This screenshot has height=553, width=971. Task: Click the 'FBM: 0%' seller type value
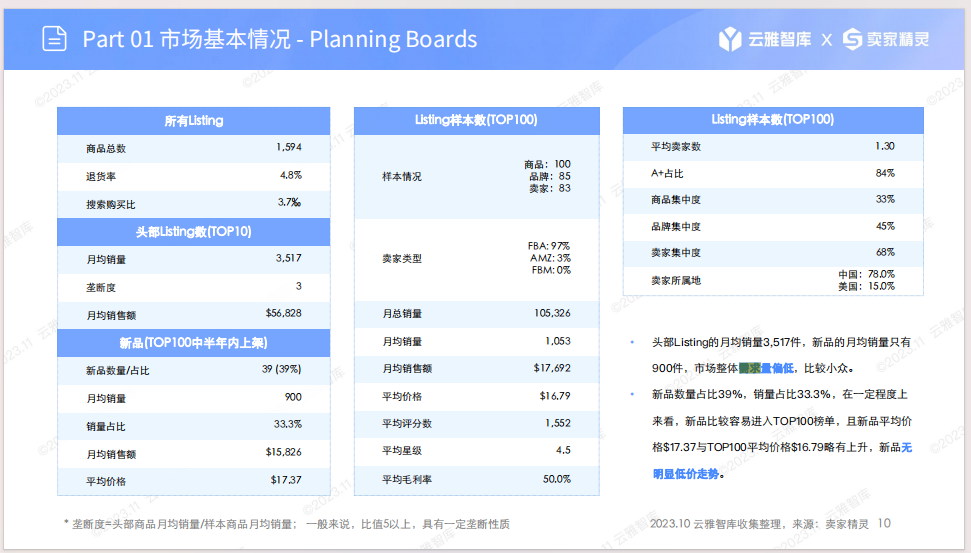coord(551,270)
